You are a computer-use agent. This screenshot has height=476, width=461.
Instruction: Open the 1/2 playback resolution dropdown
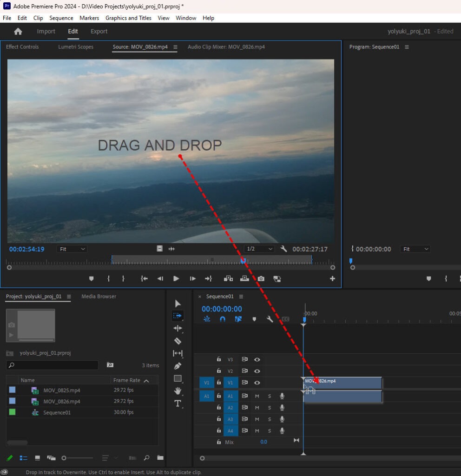click(259, 249)
